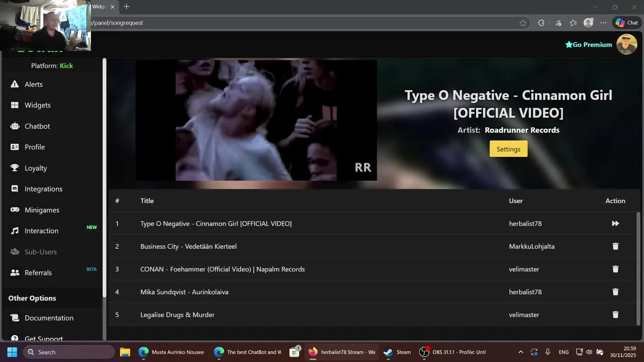Remove the CONAN - Foehammer request
644x362 pixels.
[x=615, y=269]
